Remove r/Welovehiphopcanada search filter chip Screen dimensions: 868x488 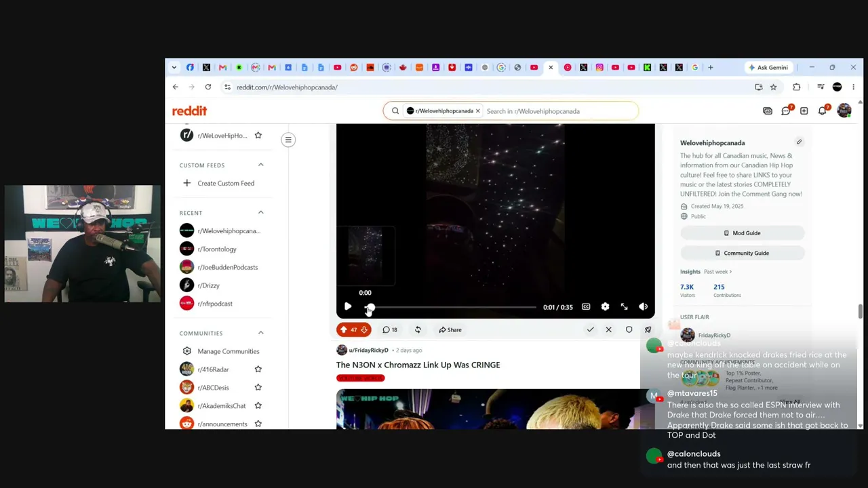coord(477,111)
